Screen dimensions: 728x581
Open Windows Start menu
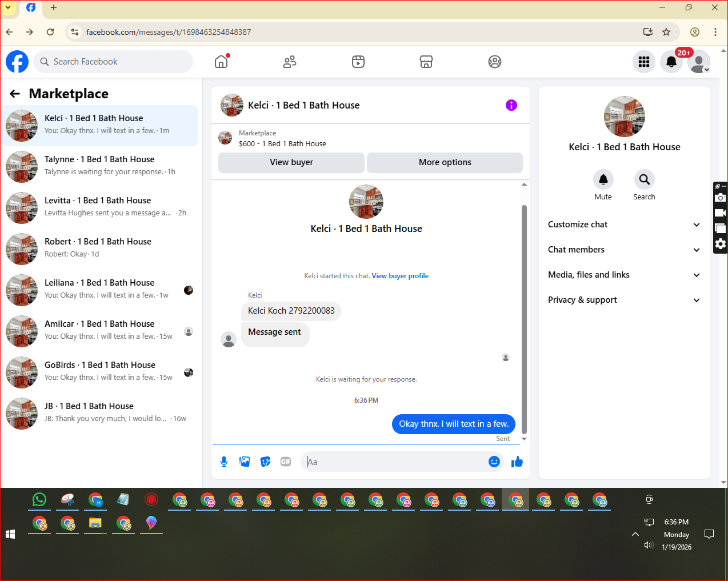click(x=10, y=534)
